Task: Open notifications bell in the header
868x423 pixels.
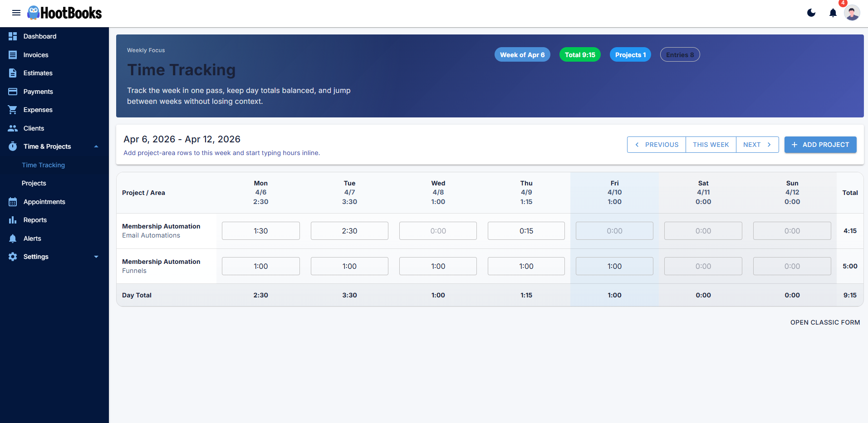Action: point(833,13)
